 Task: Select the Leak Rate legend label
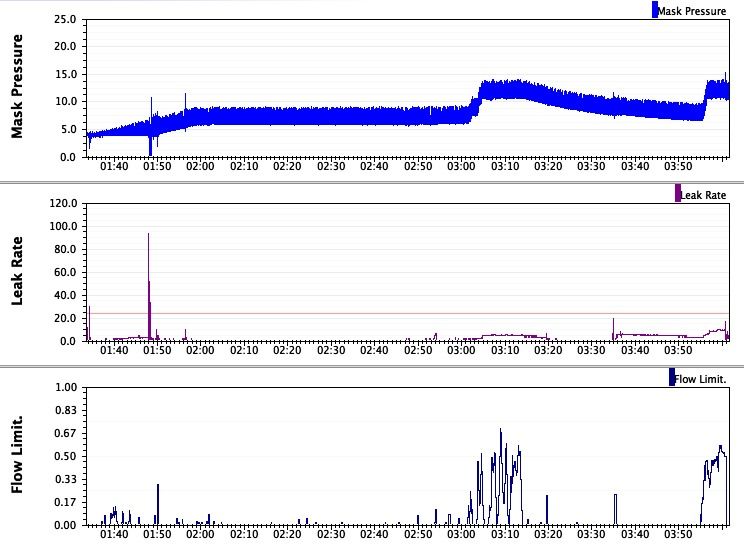point(704,194)
